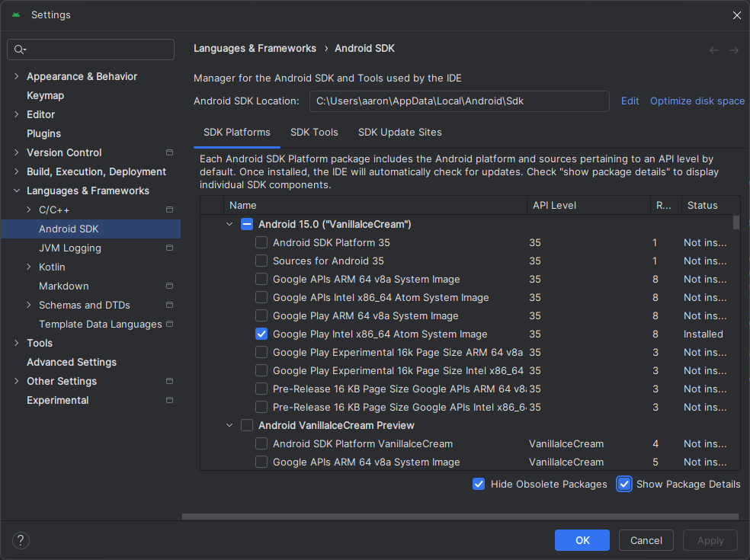Click project-level icon beside JVM Logging
This screenshot has height=560, width=750.
pyautogui.click(x=169, y=248)
